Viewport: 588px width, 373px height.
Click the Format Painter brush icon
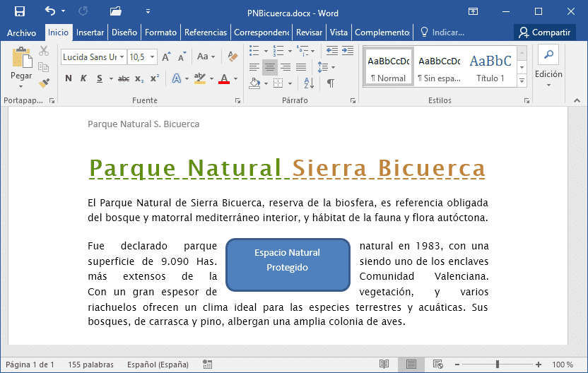tap(44, 83)
